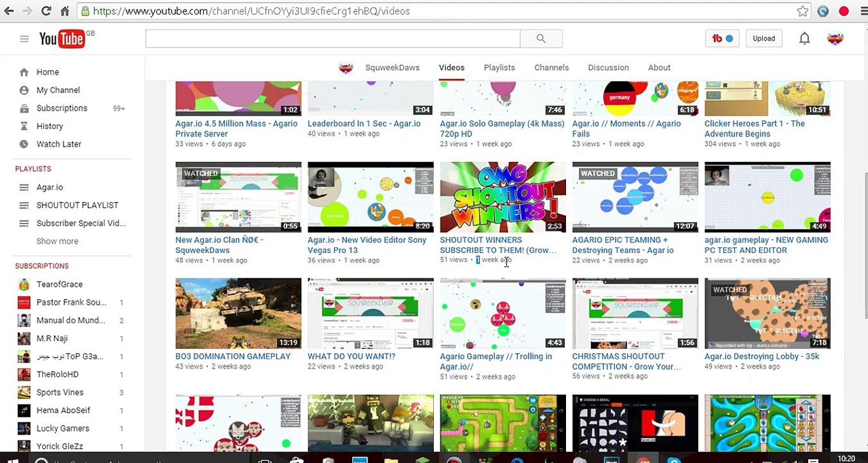Open BO3 DOMINATION GAMEPLAY video link

click(x=233, y=356)
